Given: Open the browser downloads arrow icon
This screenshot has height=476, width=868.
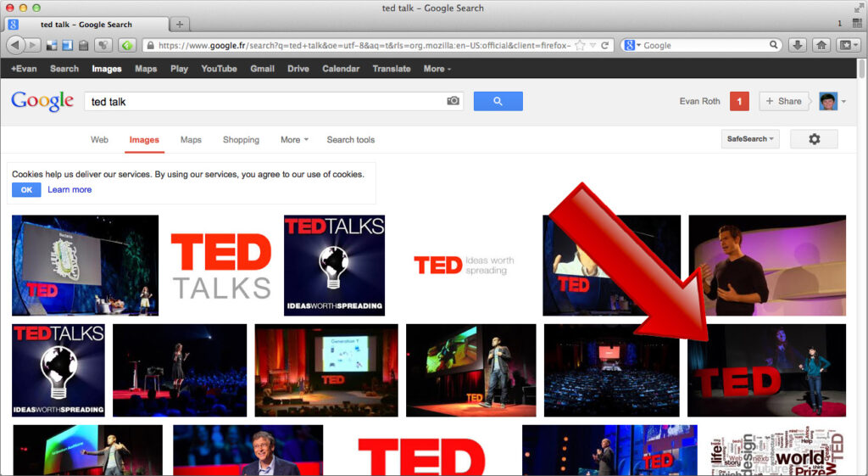Looking at the screenshot, I should pos(797,46).
